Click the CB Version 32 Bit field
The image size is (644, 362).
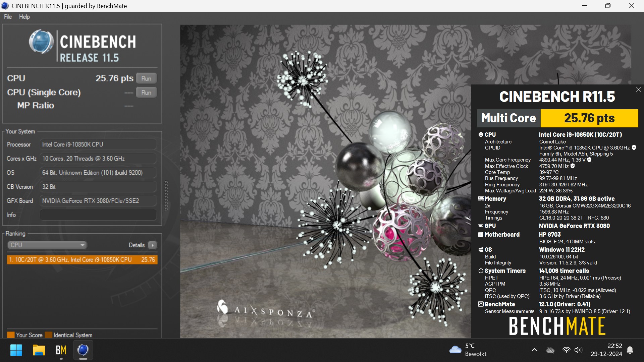98,187
